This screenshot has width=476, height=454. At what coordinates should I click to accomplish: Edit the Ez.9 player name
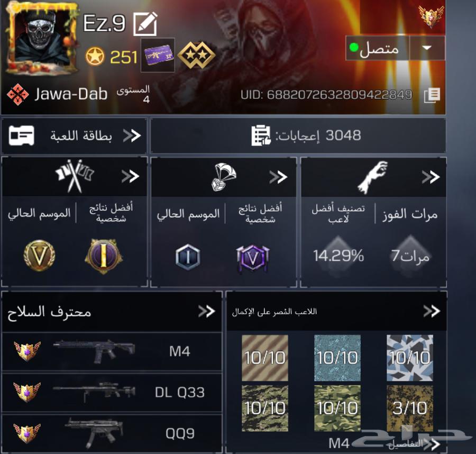tap(145, 24)
